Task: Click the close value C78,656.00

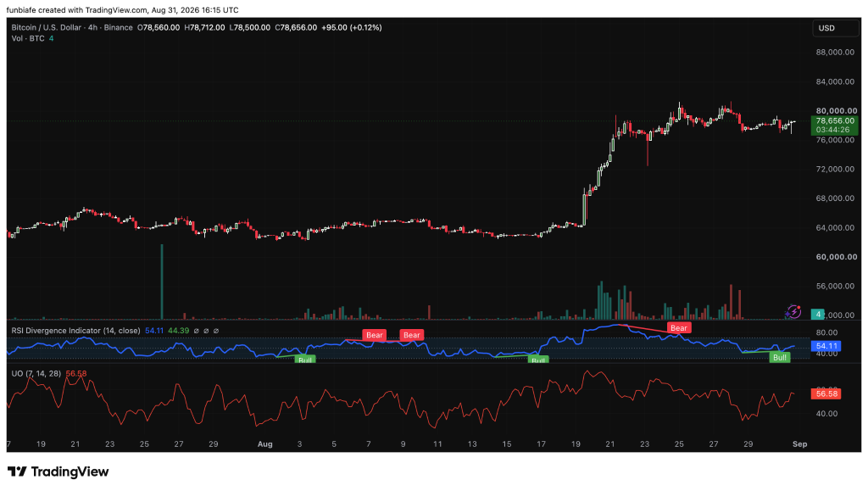Action: (296, 28)
